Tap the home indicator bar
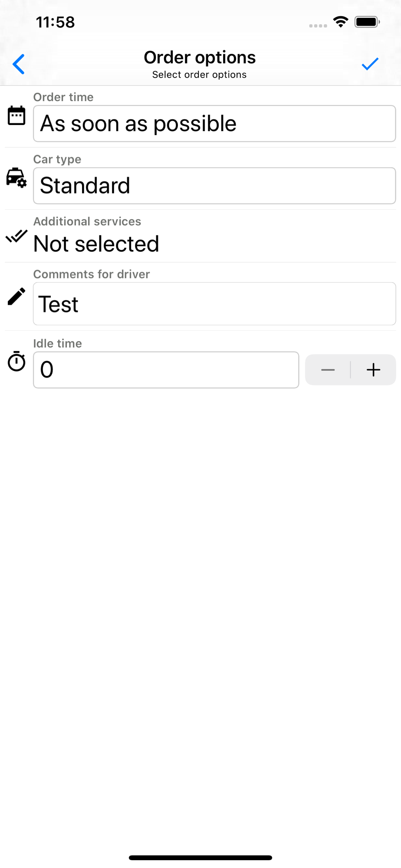 [x=200, y=858]
